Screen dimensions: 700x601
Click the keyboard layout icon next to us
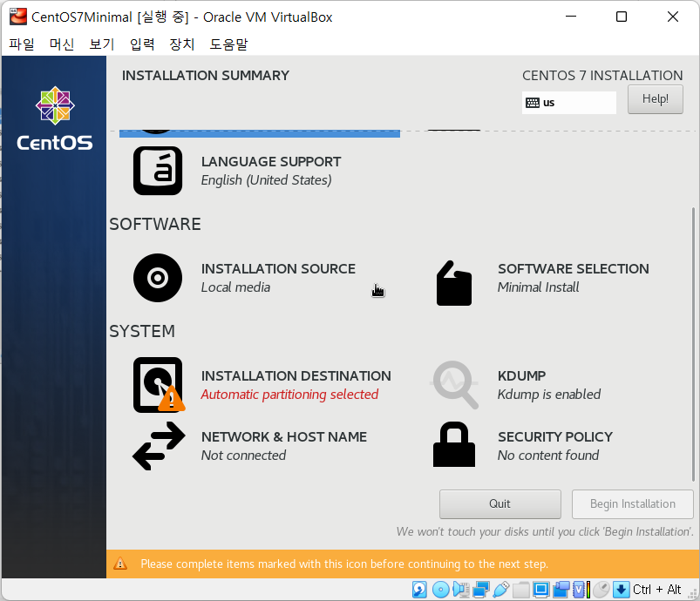(532, 103)
